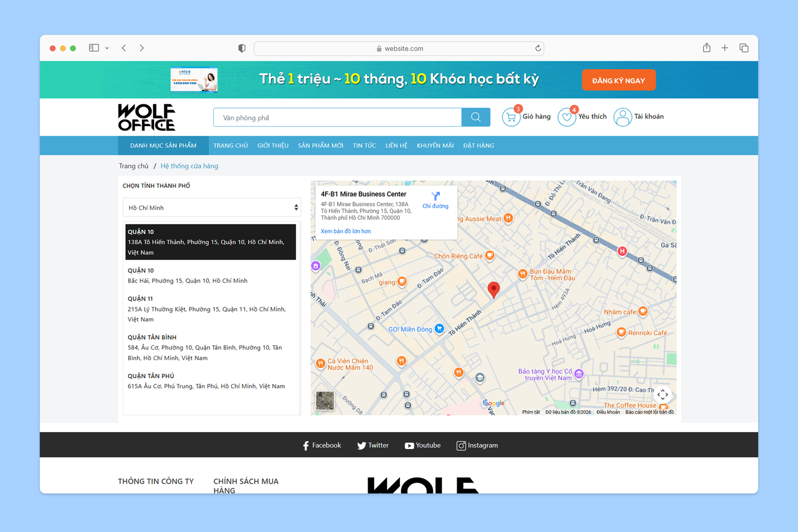The width and height of the screenshot is (798, 532).
Task: Toggle the browser sidebar panel
Action: coord(94,47)
